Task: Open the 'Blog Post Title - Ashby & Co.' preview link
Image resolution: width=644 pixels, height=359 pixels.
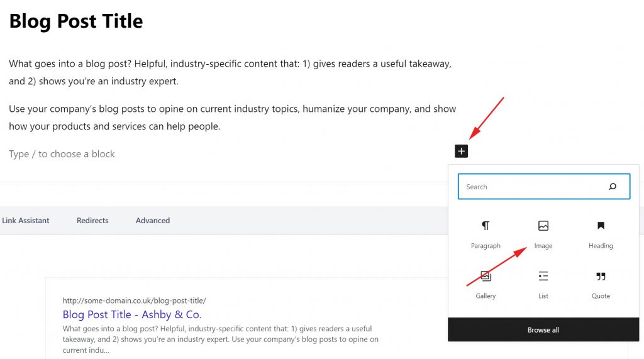Action: (132, 314)
